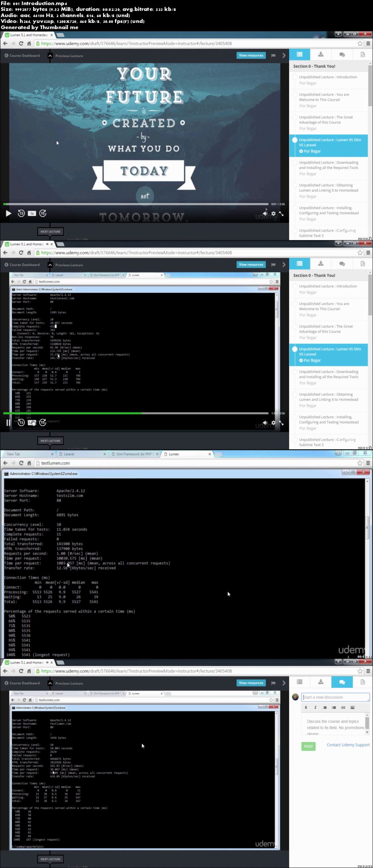Toggle 'Obtaining Lumen' lecture circle in testlaravel frame
373x868 pixels.
pyautogui.click(x=295, y=394)
